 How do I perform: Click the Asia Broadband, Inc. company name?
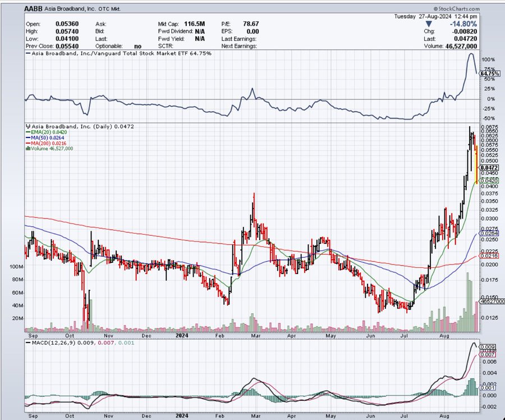point(70,8)
